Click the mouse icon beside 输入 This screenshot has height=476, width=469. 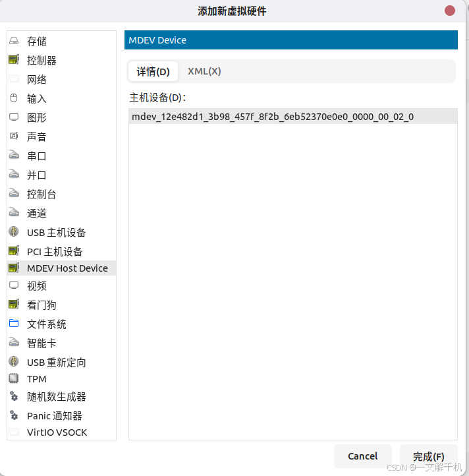coord(14,98)
